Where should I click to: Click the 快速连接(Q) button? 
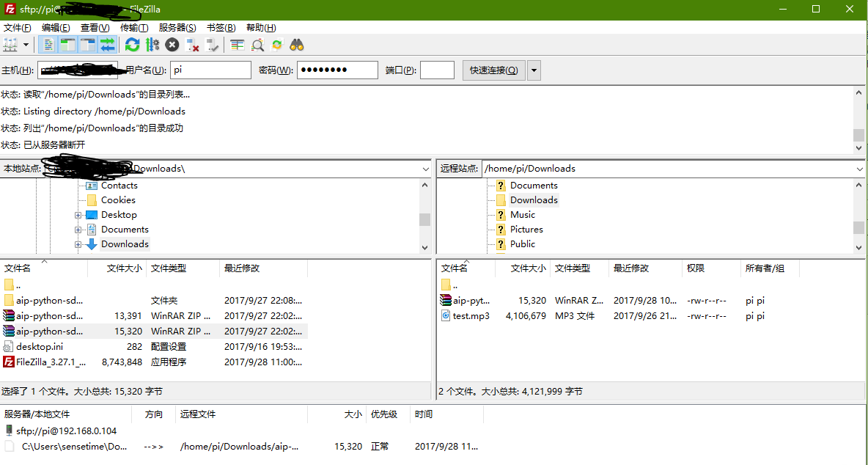pyautogui.click(x=494, y=70)
